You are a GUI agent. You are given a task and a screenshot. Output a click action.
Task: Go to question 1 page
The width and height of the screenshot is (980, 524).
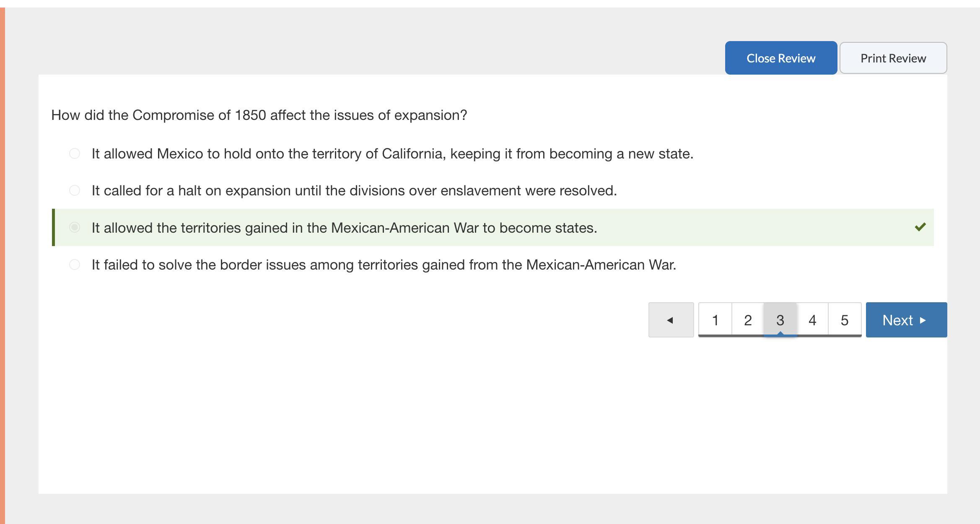(715, 320)
